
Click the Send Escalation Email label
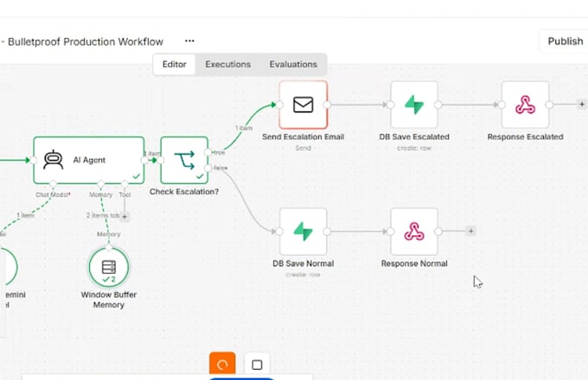[303, 137]
